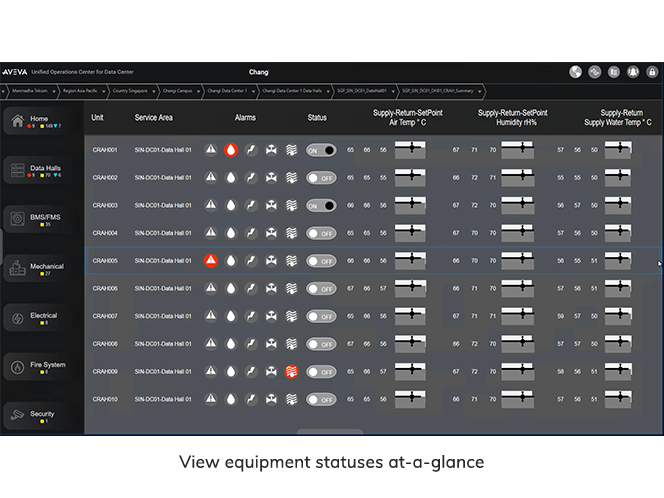Expand the Region Asia Pacific breadcrumb
Viewport: 664px width, 498px height.
[79, 90]
